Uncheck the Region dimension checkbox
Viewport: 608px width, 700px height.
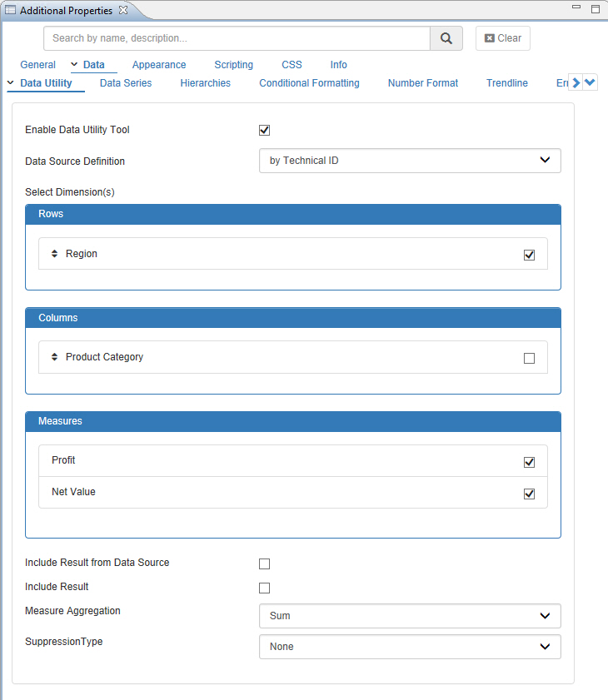(x=529, y=255)
